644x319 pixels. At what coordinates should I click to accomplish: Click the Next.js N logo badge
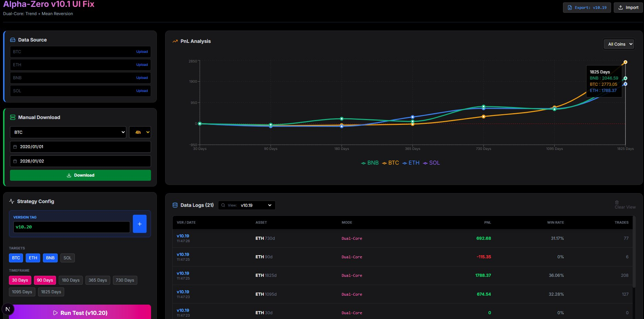pos(8,309)
